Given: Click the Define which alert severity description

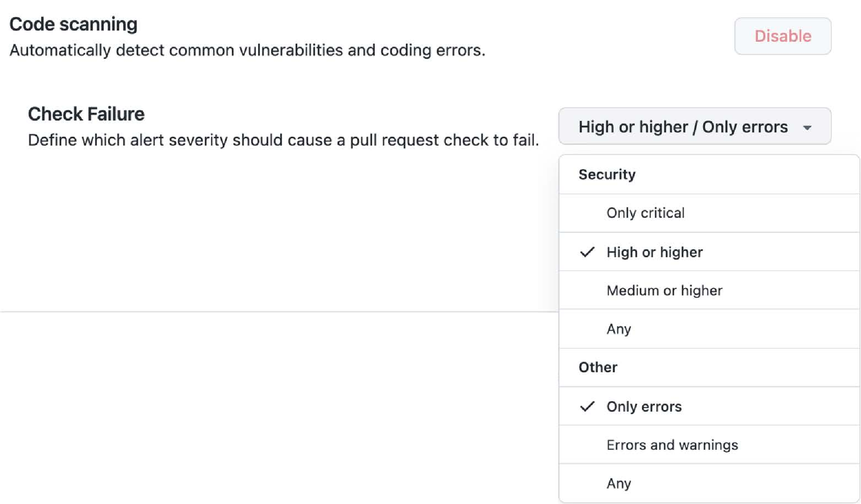Looking at the screenshot, I should pos(283,140).
